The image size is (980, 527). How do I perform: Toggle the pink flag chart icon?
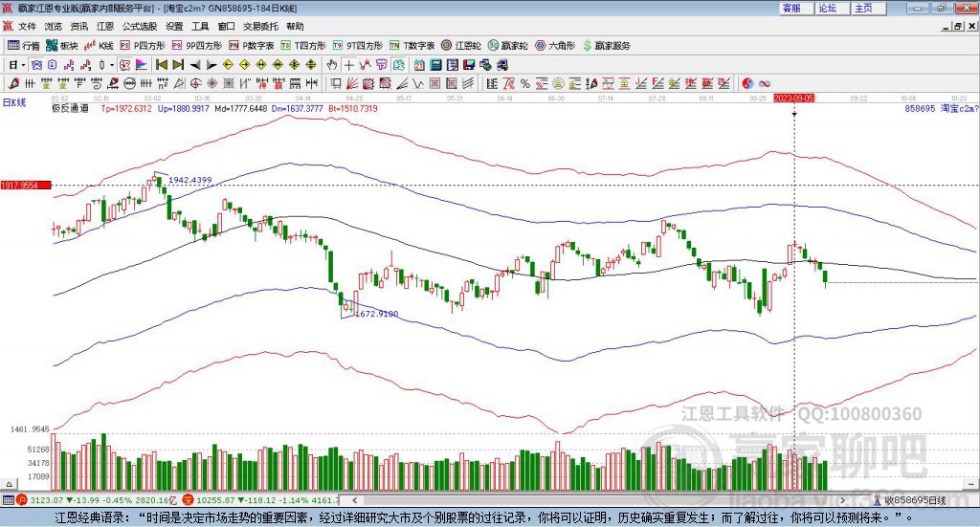coord(142,65)
